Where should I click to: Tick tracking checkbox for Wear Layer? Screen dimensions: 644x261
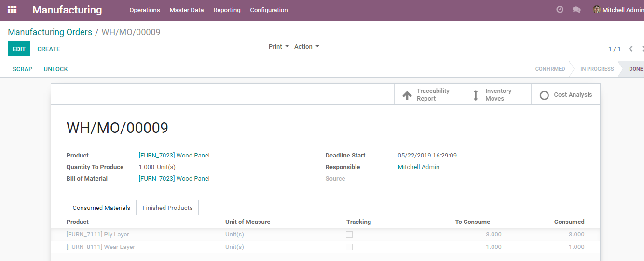[x=349, y=247]
